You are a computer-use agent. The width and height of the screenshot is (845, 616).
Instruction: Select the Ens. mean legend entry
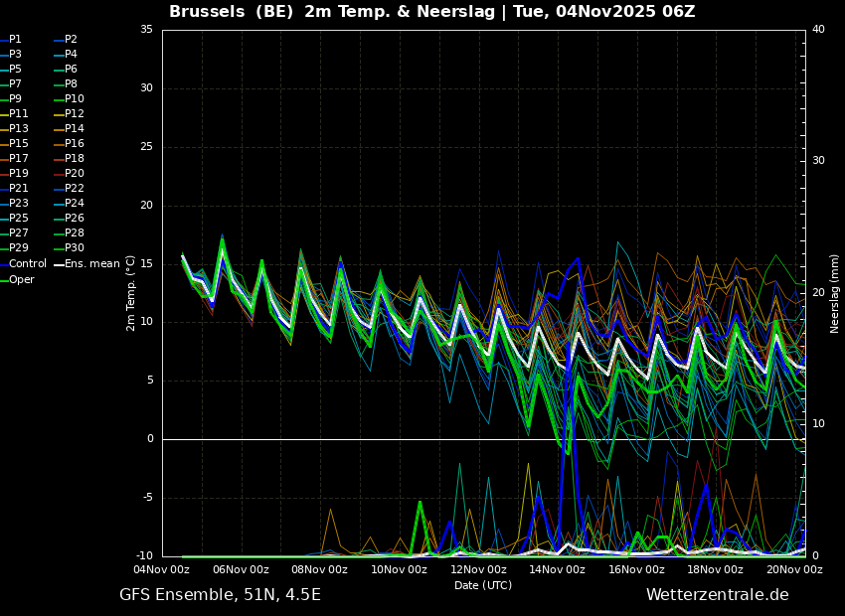pos(91,264)
